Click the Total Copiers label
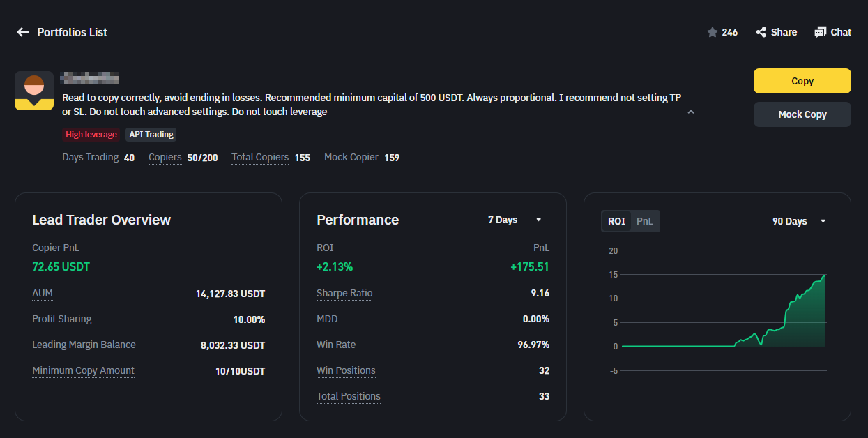 coord(260,157)
